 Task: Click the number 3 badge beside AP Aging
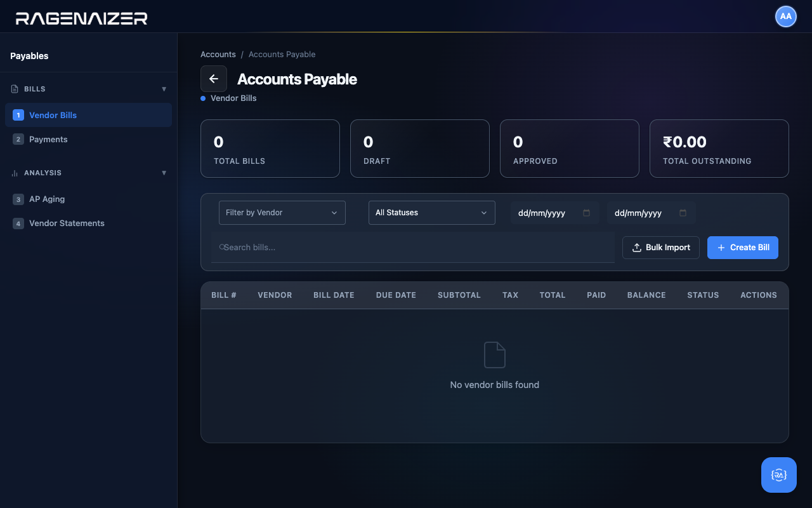point(18,199)
